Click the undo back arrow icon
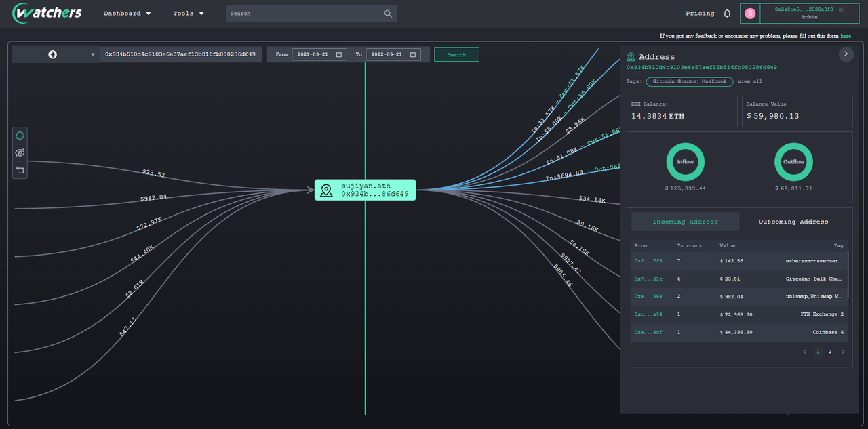 click(20, 170)
